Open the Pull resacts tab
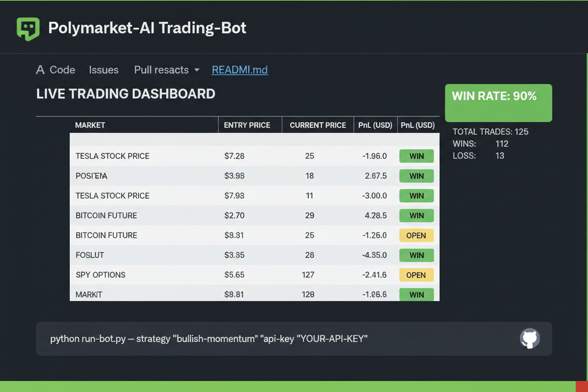The image size is (588, 392). pos(161,70)
